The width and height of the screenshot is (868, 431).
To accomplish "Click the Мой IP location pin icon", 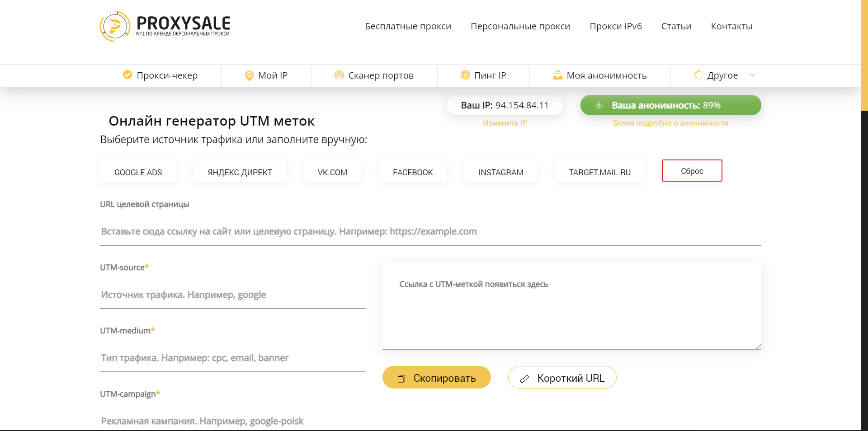I will [249, 75].
